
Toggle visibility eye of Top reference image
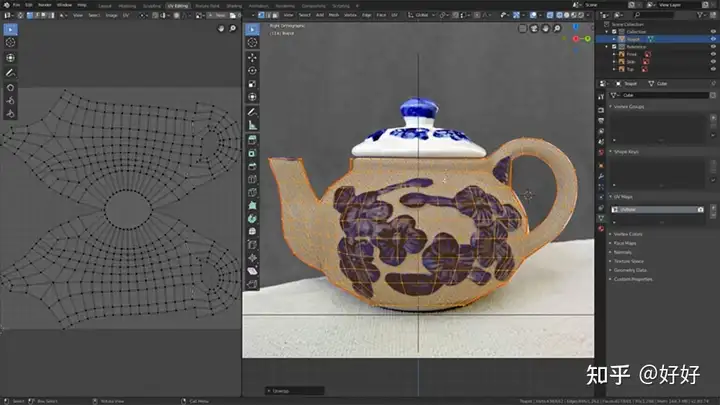[x=713, y=69]
